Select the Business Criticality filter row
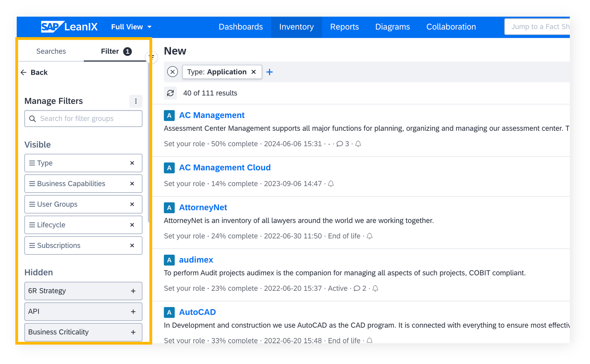This screenshot has height=364, width=590. tap(83, 332)
